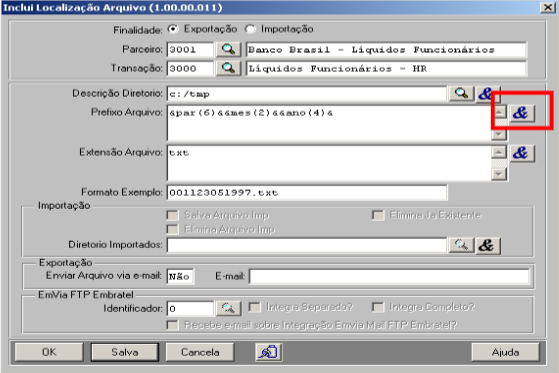Click the Prefixo Arquivo ampersand button
Image resolution: width=559 pixels, height=373 pixels.
[522, 113]
